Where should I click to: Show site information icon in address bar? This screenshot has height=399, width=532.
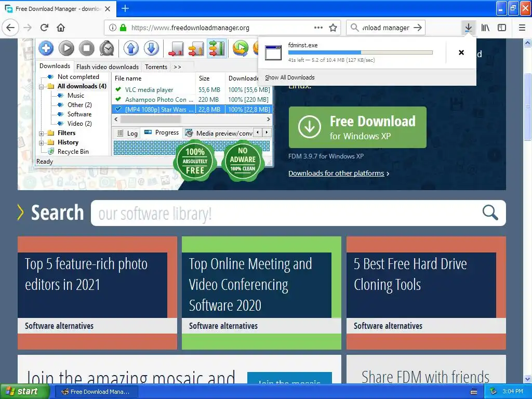[x=113, y=28]
